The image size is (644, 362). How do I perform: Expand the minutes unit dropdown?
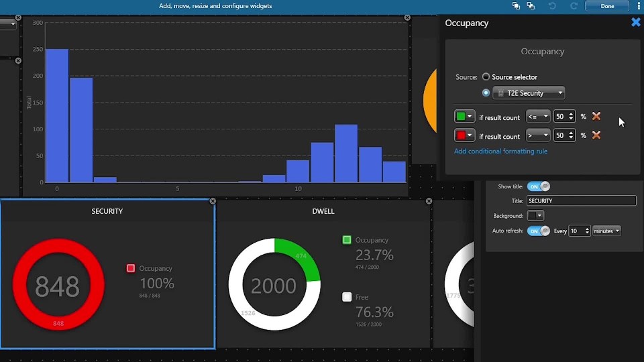(x=606, y=231)
